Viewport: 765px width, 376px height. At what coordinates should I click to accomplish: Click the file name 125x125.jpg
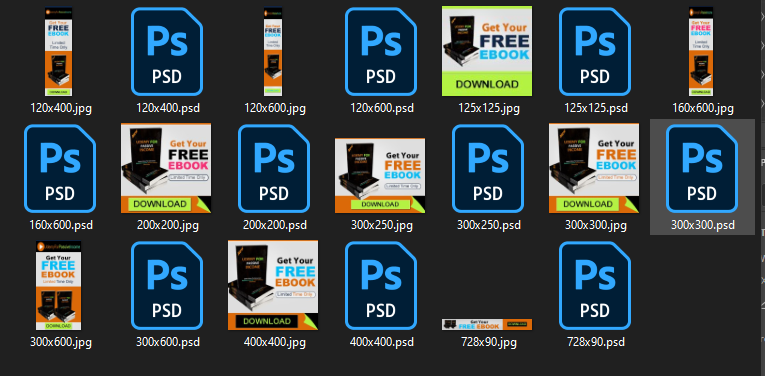[x=488, y=108]
